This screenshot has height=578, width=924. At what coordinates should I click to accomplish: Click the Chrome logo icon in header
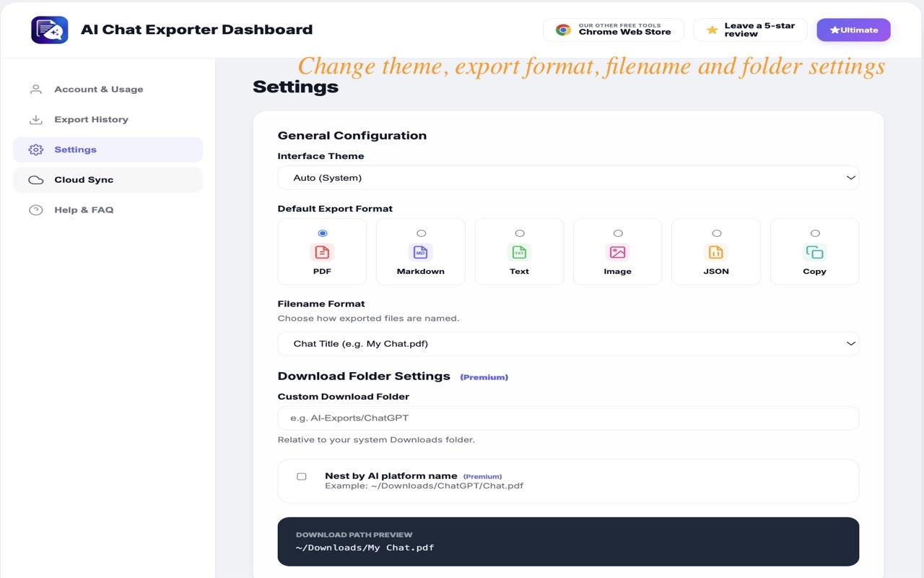[x=563, y=30]
